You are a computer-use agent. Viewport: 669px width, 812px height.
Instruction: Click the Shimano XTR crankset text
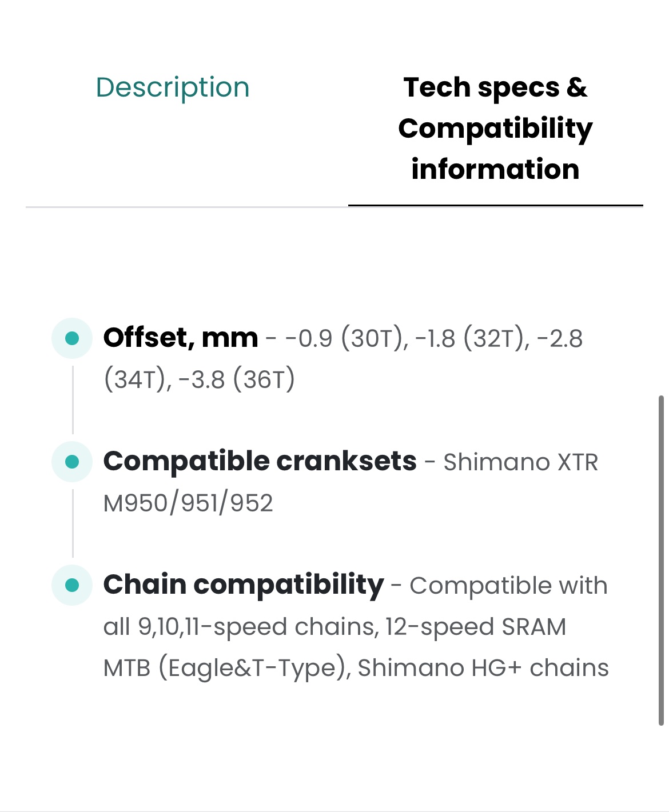521,462
